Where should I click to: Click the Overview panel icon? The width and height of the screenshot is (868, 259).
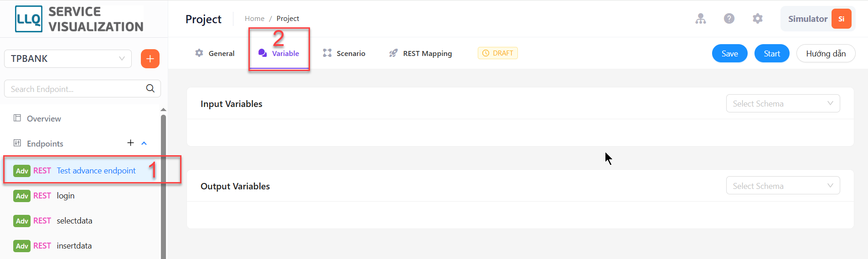pyautogui.click(x=17, y=118)
